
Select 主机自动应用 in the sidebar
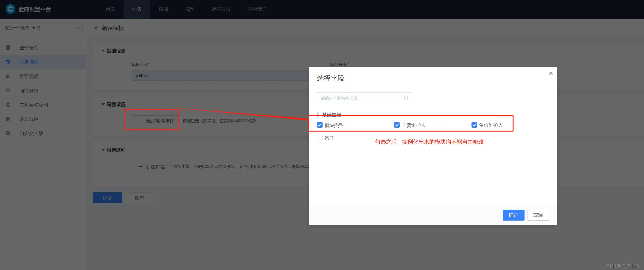click(x=43, y=105)
